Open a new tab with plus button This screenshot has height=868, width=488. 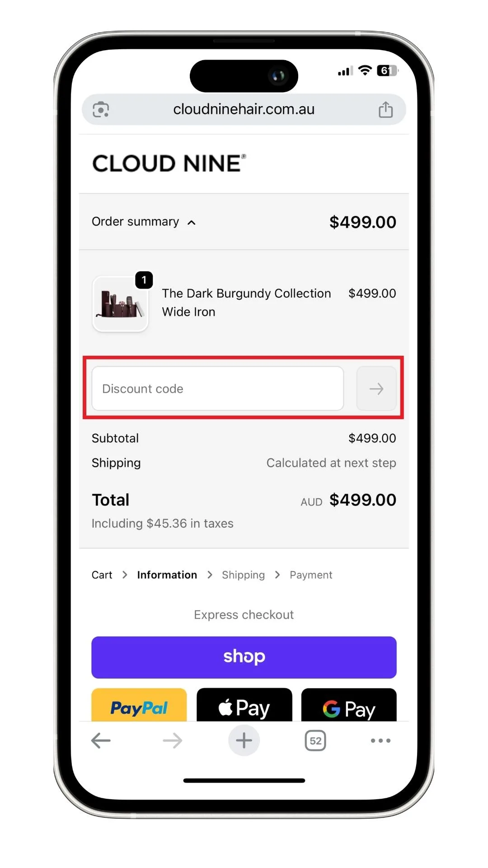tap(244, 740)
